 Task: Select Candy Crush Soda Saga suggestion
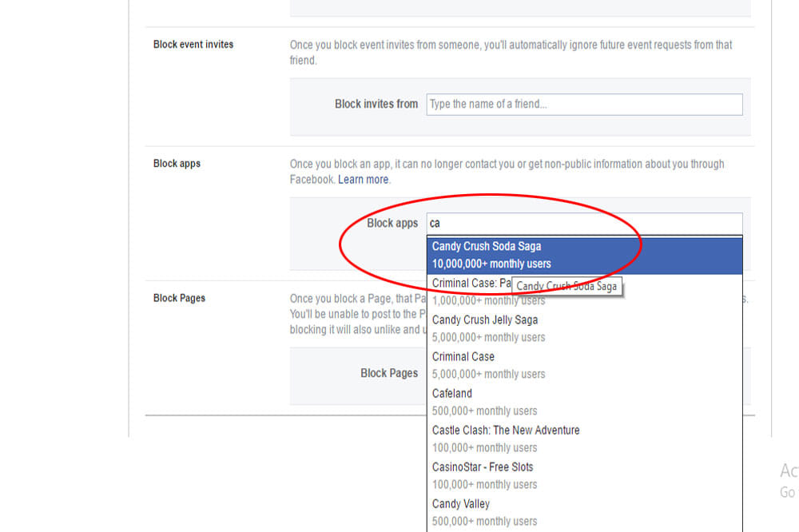pyautogui.click(x=585, y=256)
